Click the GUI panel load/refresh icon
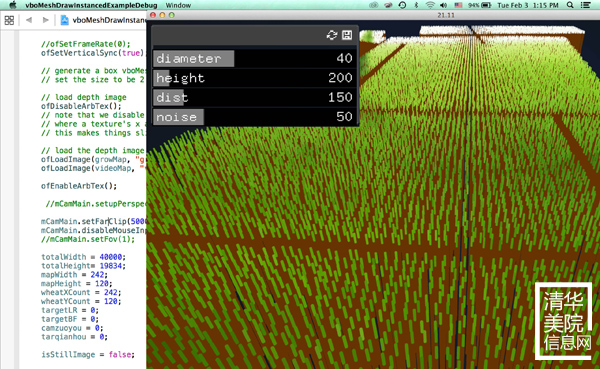Viewport: 600px width, 369px height. [332, 35]
